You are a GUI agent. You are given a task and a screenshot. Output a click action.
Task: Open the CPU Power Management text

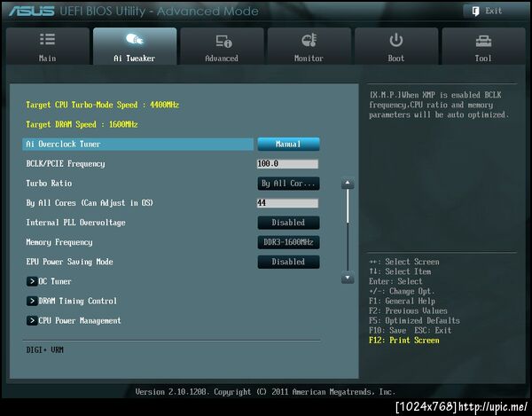tap(80, 321)
